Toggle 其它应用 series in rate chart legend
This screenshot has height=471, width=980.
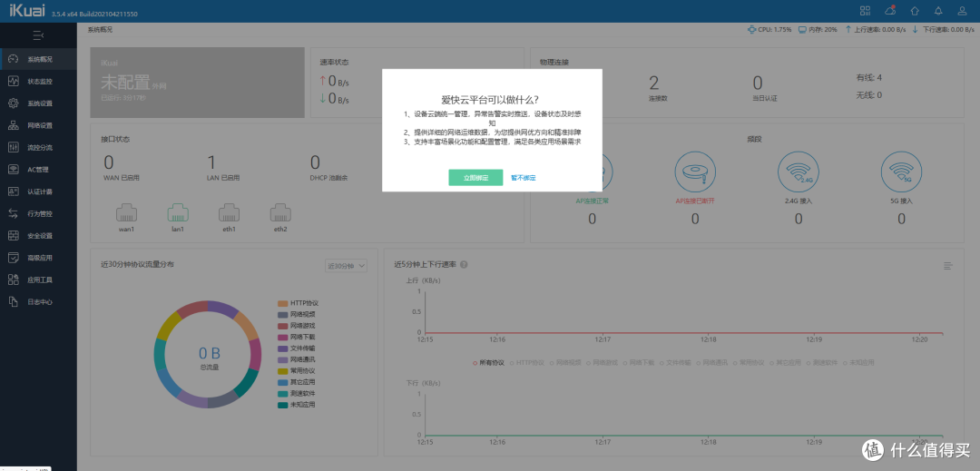pos(786,362)
